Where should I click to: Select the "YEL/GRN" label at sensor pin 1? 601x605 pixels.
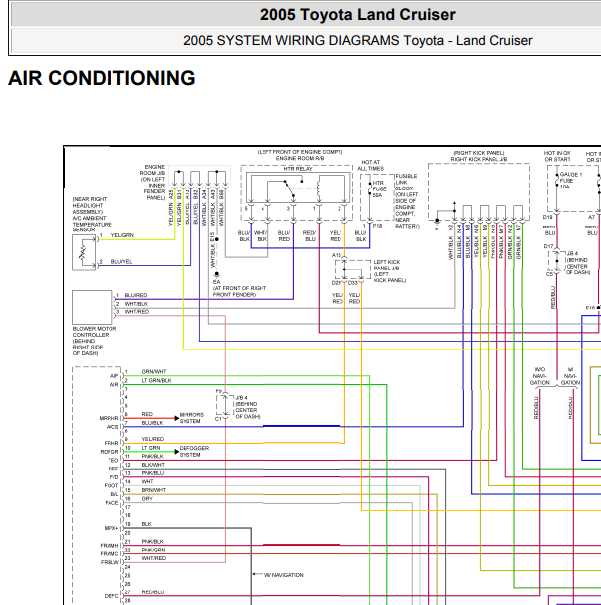pos(122,235)
